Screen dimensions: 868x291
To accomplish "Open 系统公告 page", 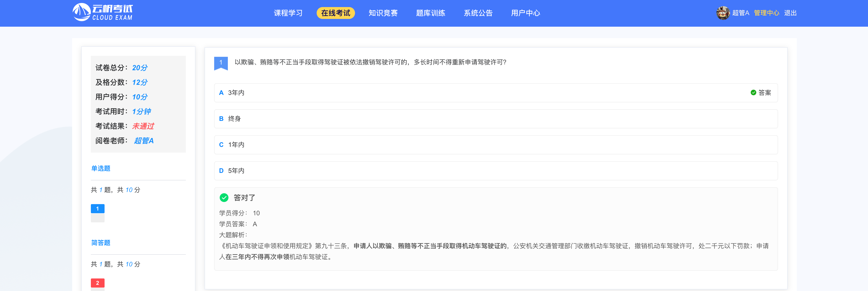I will click(x=478, y=13).
